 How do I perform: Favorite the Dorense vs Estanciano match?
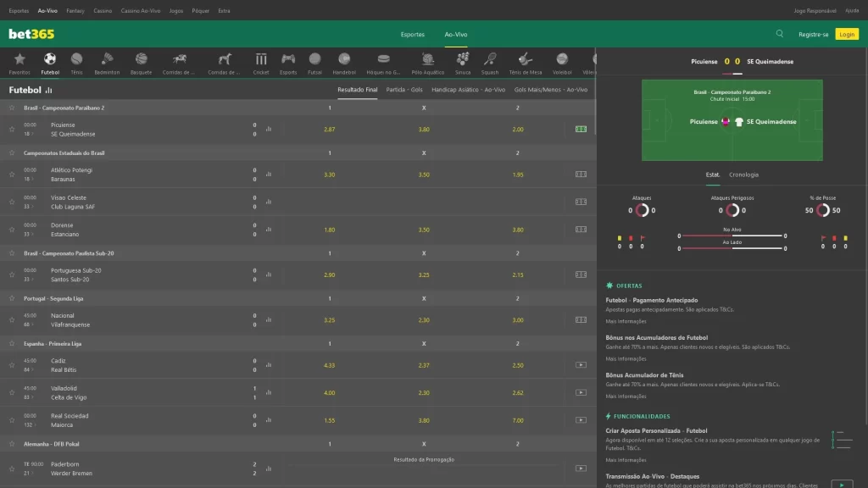[12, 230]
